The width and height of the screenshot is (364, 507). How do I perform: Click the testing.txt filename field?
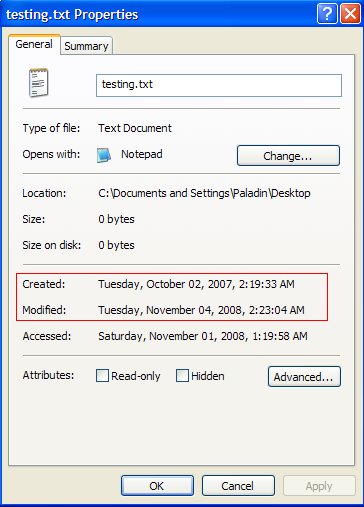click(219, 85)
